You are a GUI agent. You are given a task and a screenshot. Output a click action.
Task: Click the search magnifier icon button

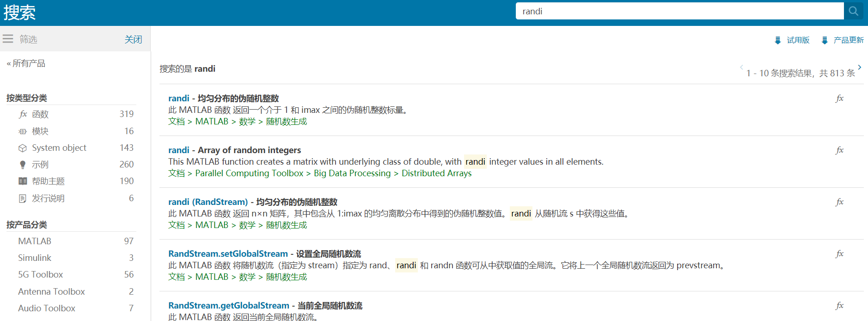click(853, 11)
